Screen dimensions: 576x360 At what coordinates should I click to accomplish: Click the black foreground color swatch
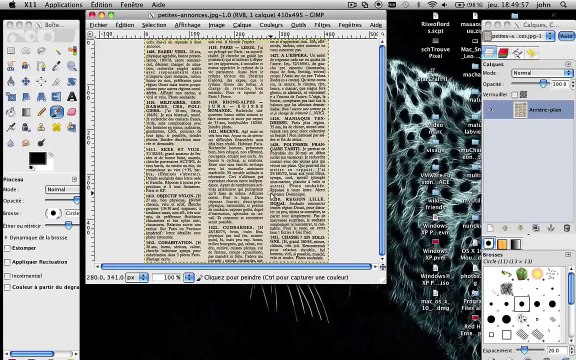tap(37, 158)
